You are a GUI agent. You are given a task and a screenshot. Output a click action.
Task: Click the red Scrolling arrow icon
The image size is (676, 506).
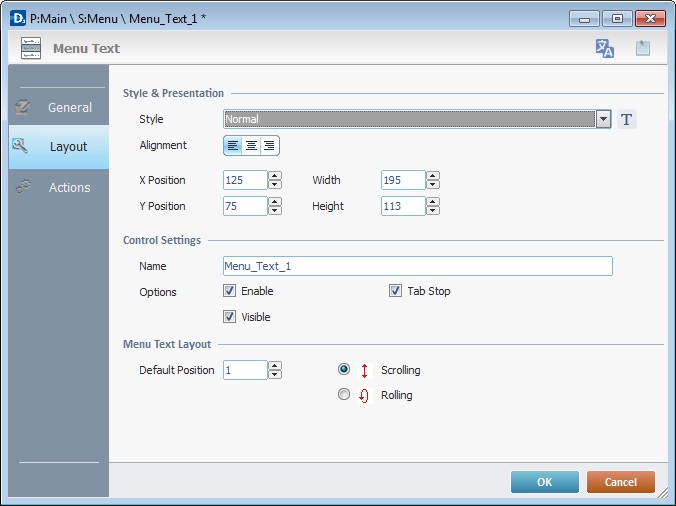click(364, 371)
